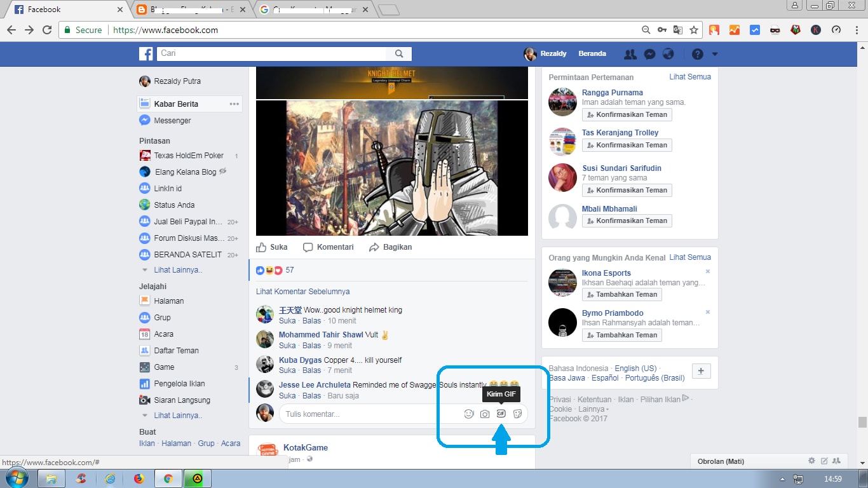Click the Suka button under the post
The width and height of the screenshot is (868, 488).
pos(272,247)
